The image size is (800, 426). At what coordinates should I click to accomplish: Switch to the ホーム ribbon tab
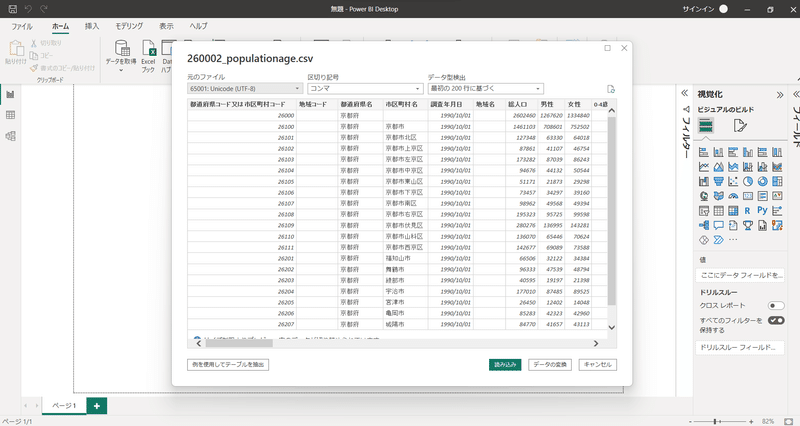coord(60,26)
